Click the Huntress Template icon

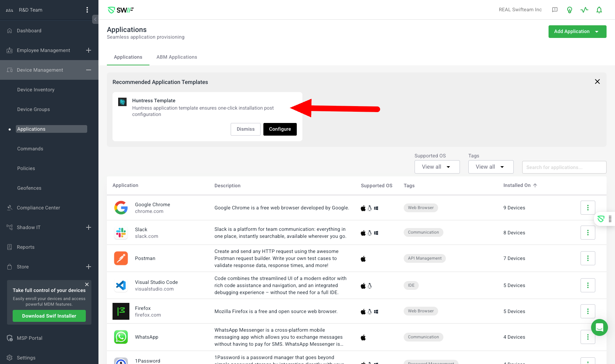tap(122, 102)
